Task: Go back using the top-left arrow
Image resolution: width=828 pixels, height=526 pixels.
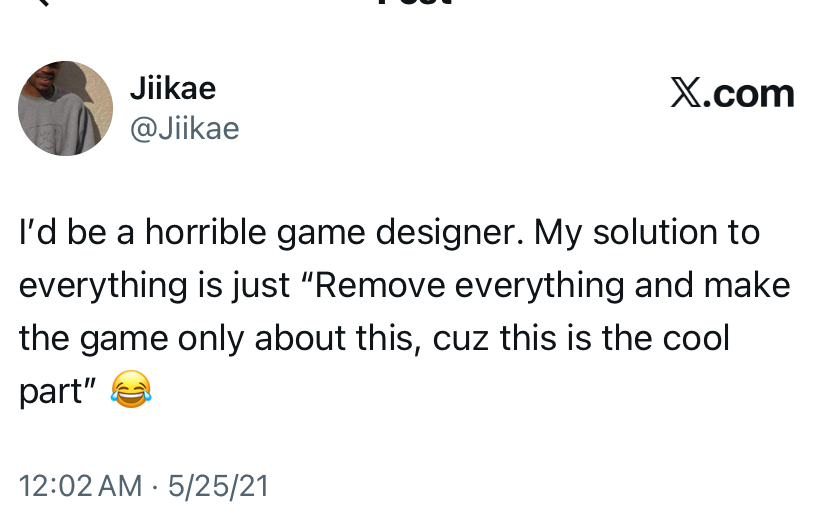Action: 40,3
